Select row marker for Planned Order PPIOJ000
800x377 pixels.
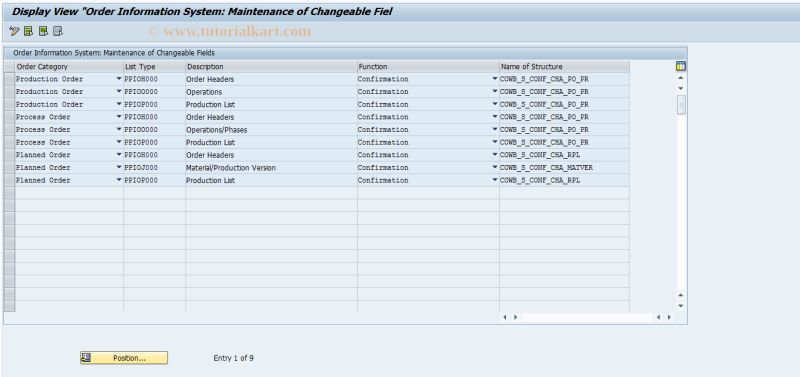(x=9, y=167)
